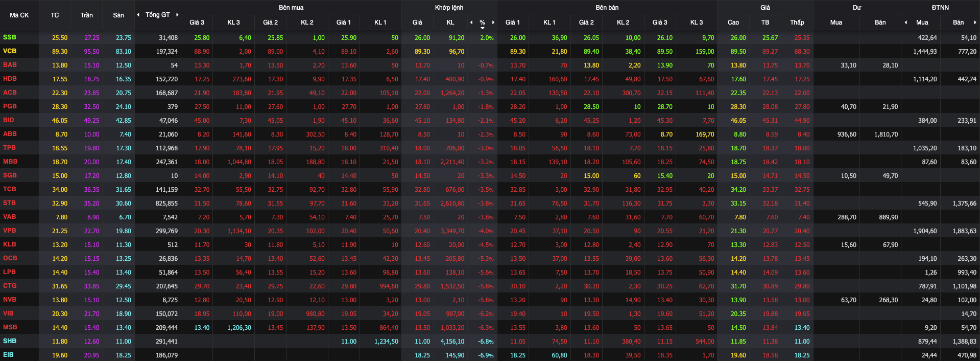Click the left arrow in ĐTNN Mua header
Viewport: 980px width, 361px height.
pyautogui.click(x=906, y=22)
